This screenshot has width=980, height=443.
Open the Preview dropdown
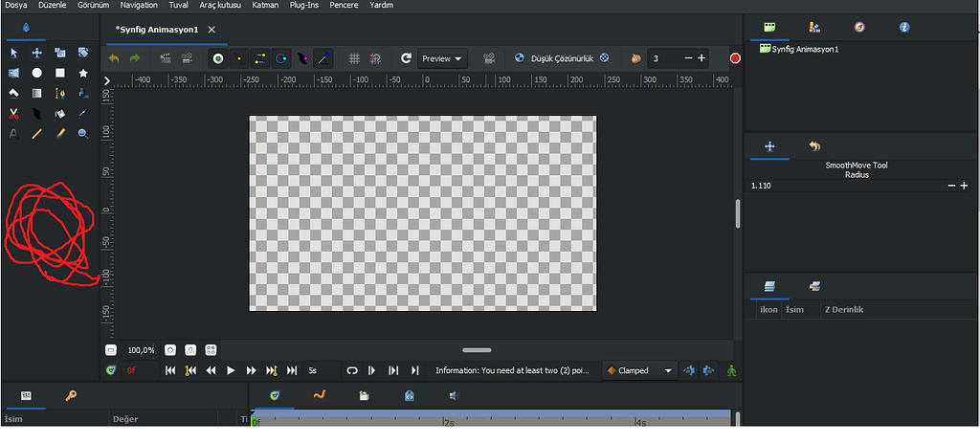coord(442,58)
